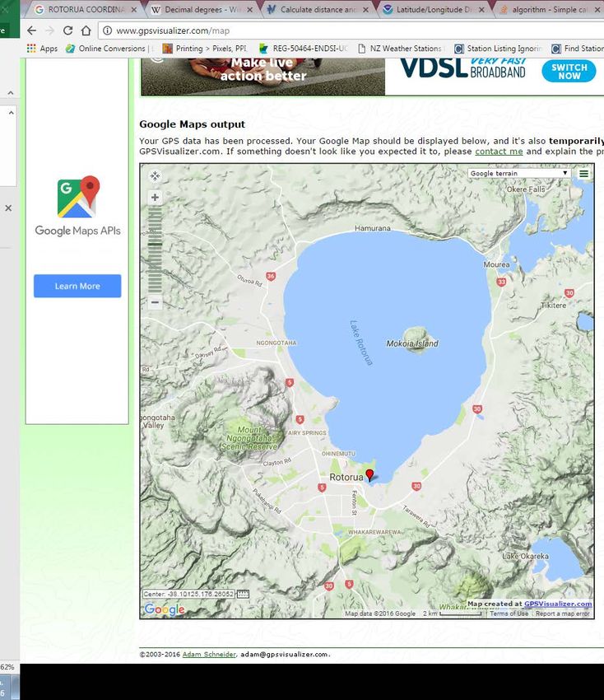This screenshot has width=604, height=700.
Task: Open the Station Listing Ignoring bookmark
Action: click(498, 49)
